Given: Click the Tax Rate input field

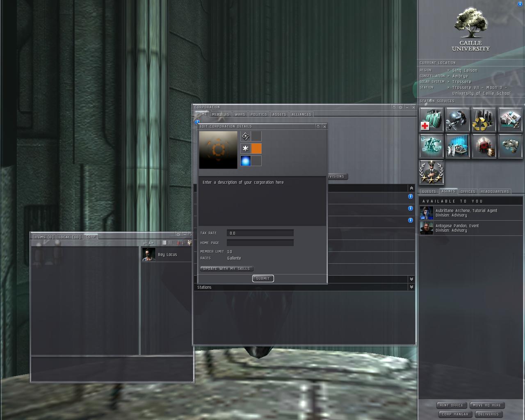Looking at the screenshot, I should [260, 233].
